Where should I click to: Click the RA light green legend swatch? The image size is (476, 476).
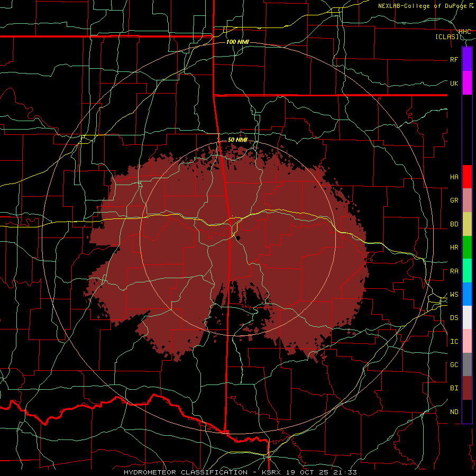467,271
